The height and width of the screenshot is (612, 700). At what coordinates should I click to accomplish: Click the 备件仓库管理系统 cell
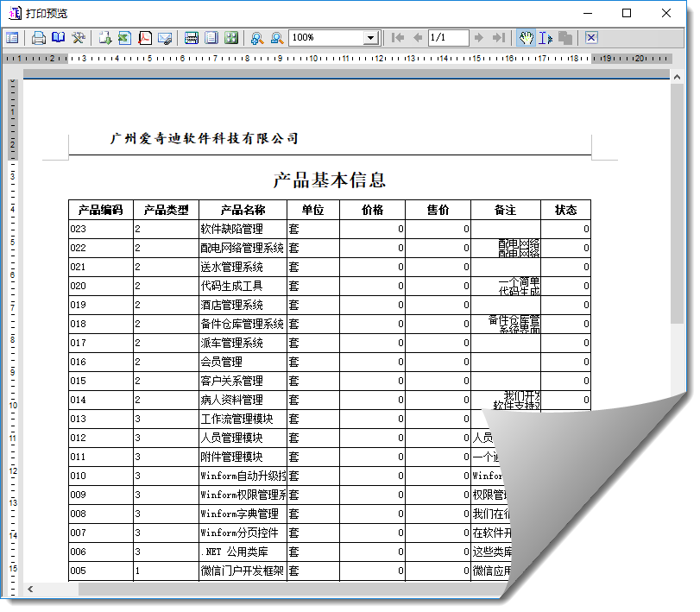(x=243, y=324)
